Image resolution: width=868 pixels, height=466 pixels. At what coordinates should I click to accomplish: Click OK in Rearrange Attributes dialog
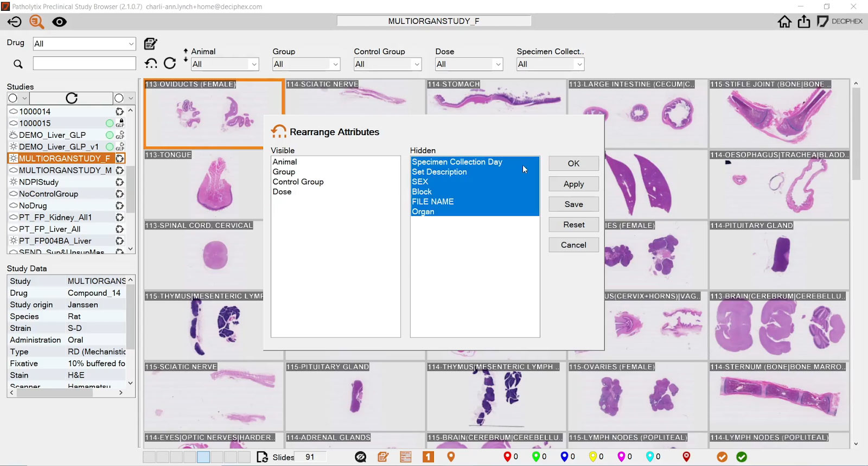point(573,163)
